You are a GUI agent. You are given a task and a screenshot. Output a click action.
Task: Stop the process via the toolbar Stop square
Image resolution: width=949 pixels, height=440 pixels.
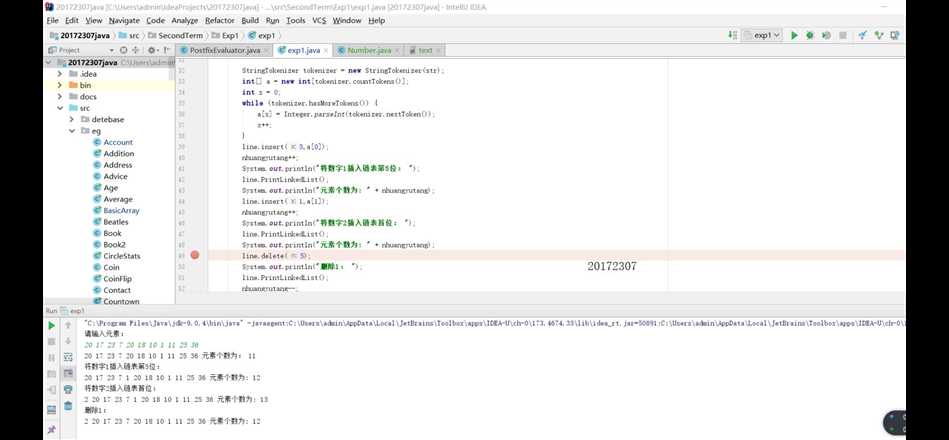click(842, 36)
